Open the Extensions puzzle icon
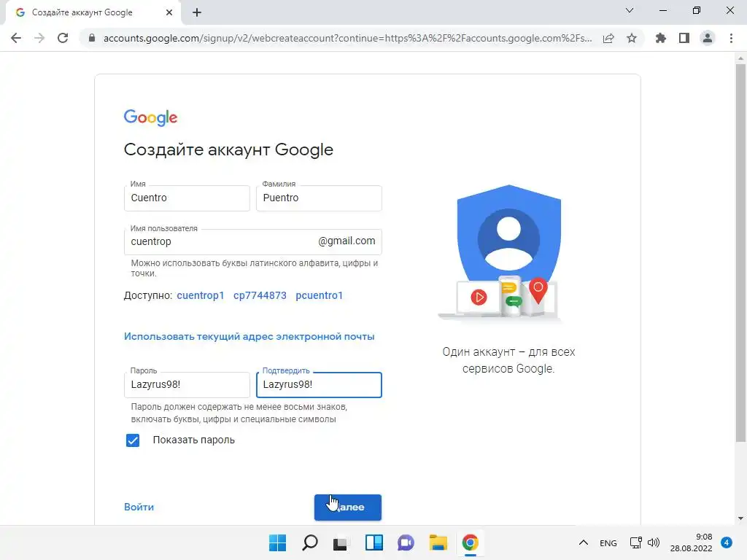The height and width of the screenshot is (560, 747). [x=661, y=38]
